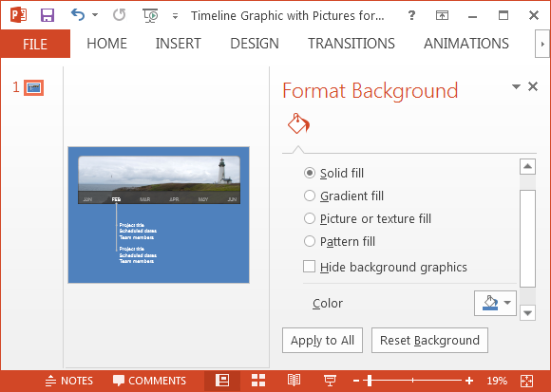Click the Apply to All button
This screenshot has height=392, width=551.
(322, 341)
